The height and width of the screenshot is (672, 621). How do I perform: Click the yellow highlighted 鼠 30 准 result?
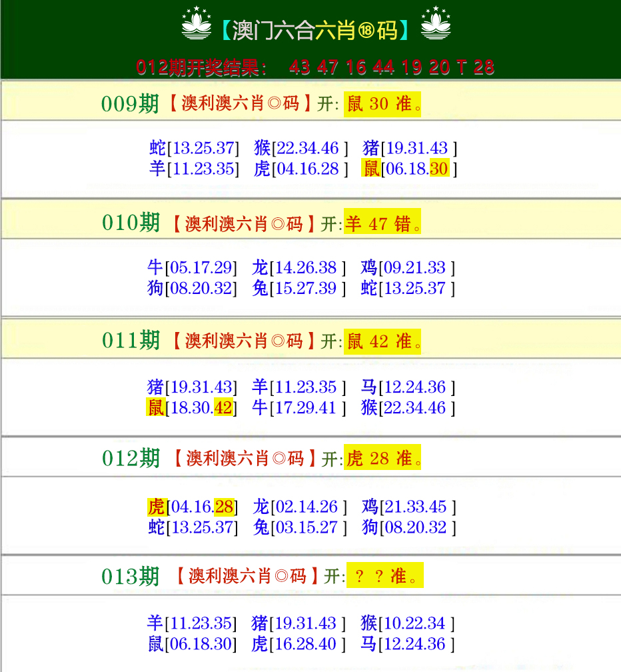coord(381,104)
